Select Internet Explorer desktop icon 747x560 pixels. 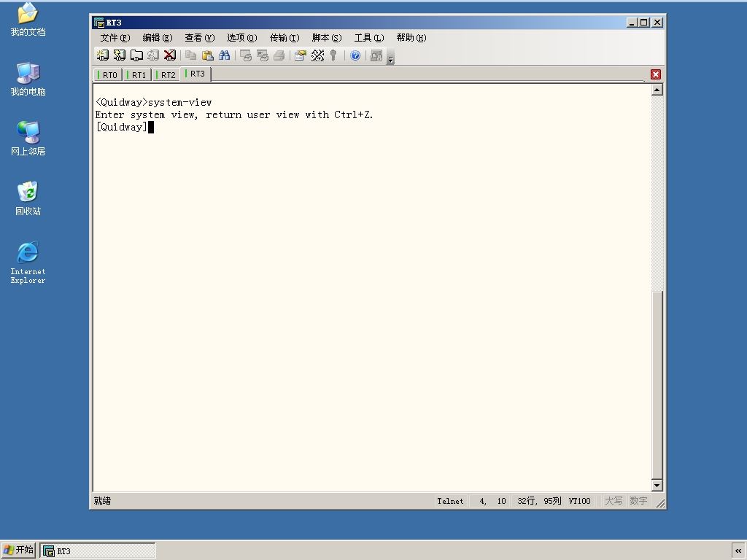click(28, 262)
